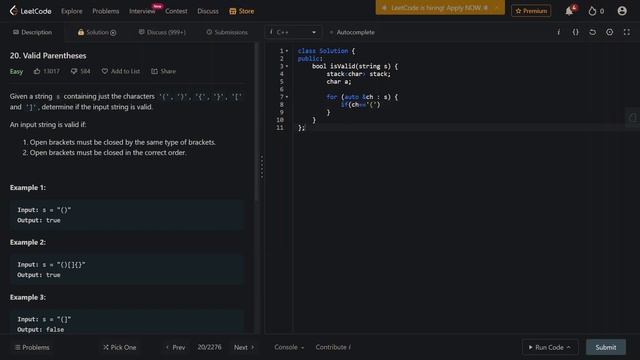Click the Premium button
640x360 pixels.
coord(531,11)
